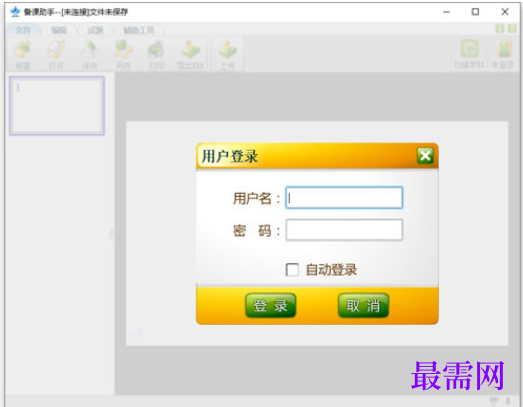Select page thumbnail 1 in left panel

point(57,105)
